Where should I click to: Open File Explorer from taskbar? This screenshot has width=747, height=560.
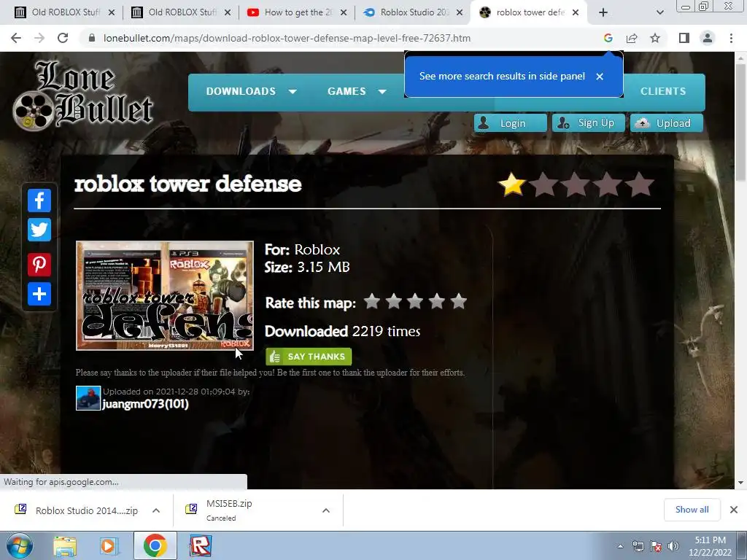tap(65, 546)
